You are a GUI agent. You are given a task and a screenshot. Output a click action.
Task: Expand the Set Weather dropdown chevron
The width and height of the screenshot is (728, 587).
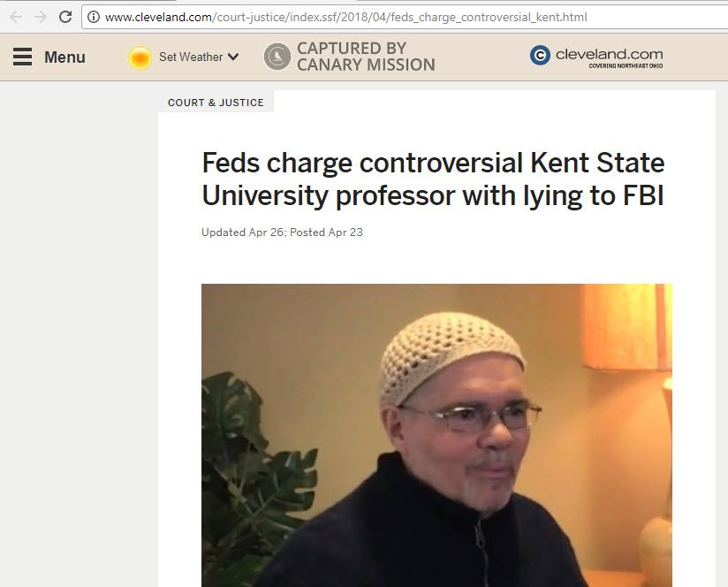(x=233, y=57)
